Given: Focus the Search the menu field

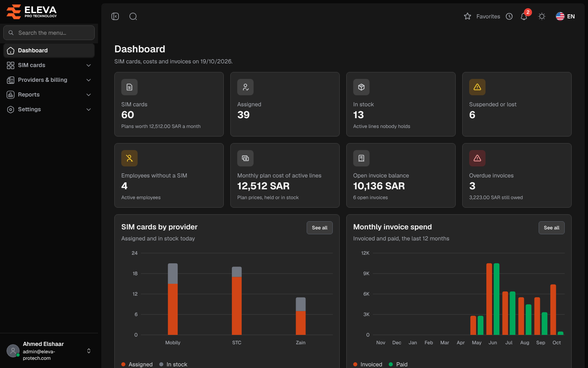Looking at the screenshot, I should click(49, 33).
